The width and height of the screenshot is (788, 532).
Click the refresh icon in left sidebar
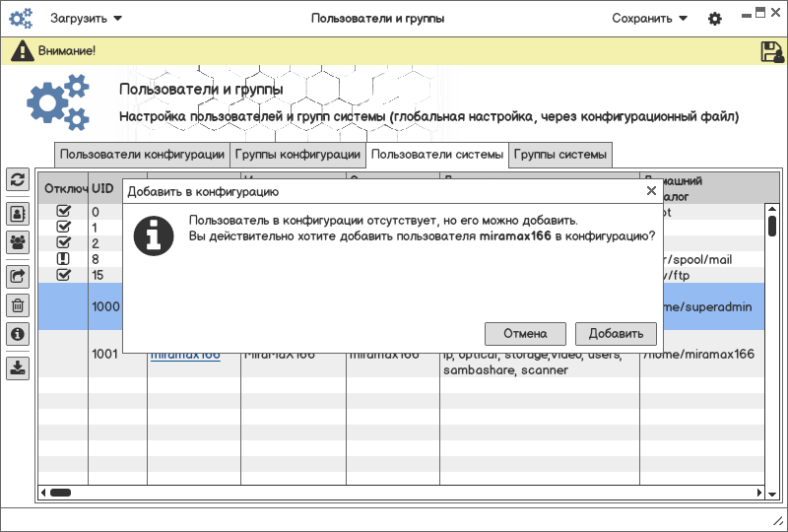(18, 179)
